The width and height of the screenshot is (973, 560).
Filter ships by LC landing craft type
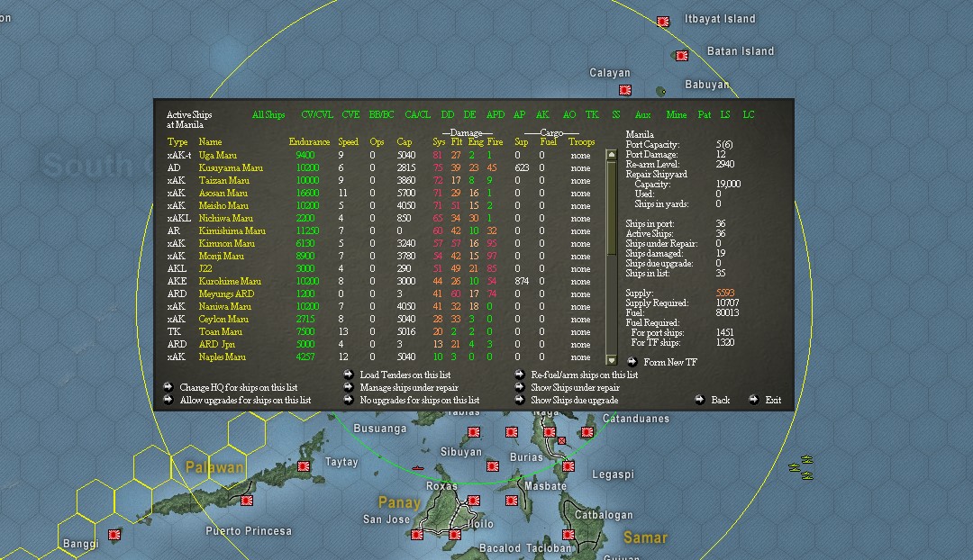pyautogui.click(x=749, y=114)
